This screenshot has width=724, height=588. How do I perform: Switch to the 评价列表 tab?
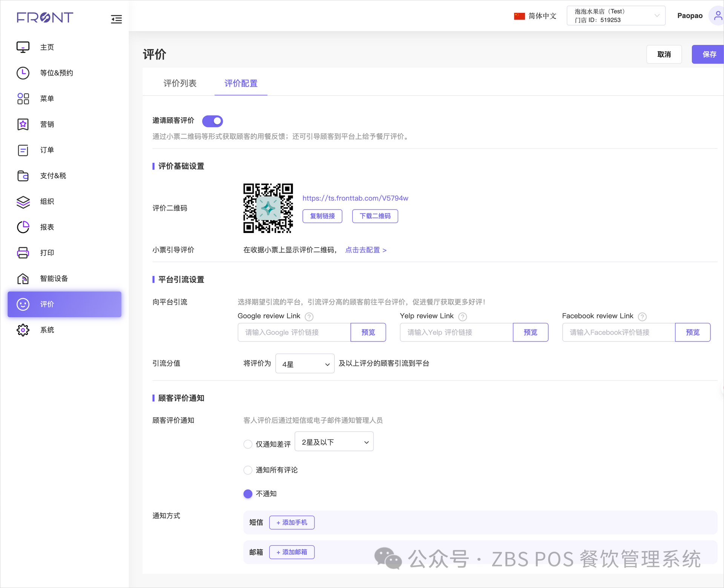(x=180, y=83)
